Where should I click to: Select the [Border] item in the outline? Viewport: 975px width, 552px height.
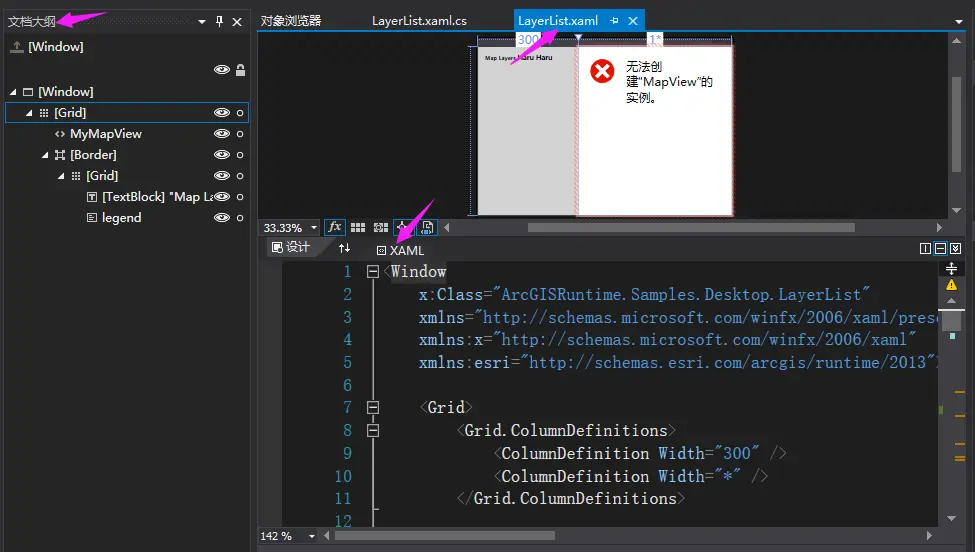tap(93, 155)
